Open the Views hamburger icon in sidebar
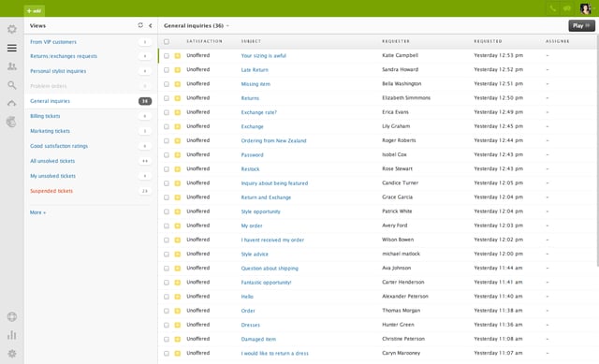Viewport: 599px width, 364px height. coord(12,48)
